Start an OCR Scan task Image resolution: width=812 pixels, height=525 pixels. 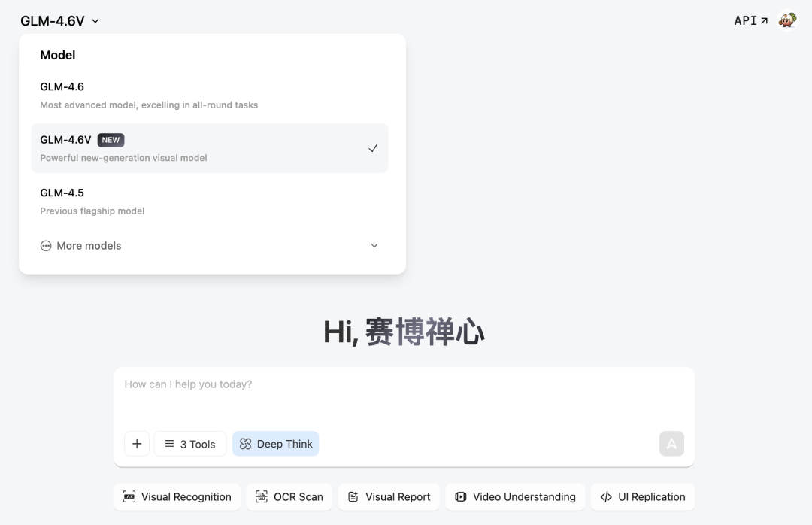[289, 497]
